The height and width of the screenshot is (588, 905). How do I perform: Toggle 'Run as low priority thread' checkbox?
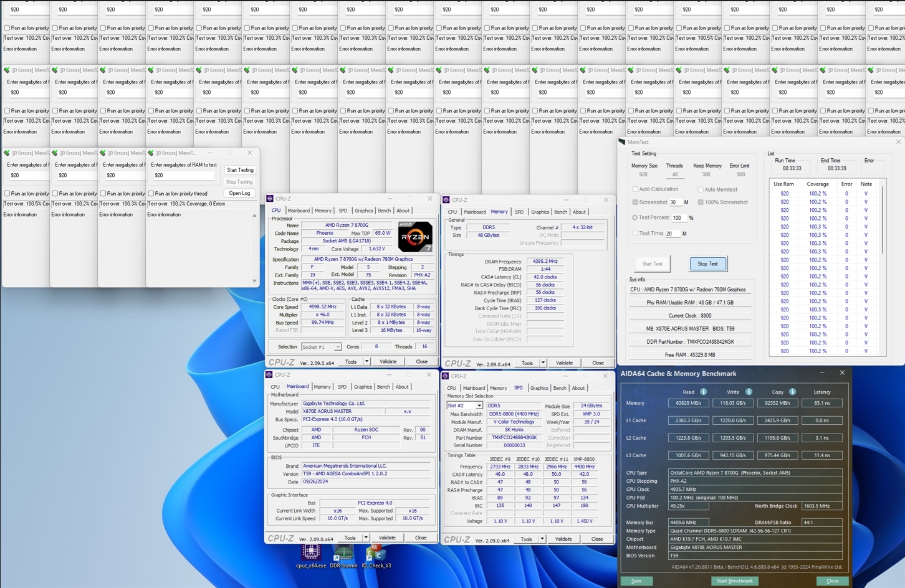coord(151,194)
